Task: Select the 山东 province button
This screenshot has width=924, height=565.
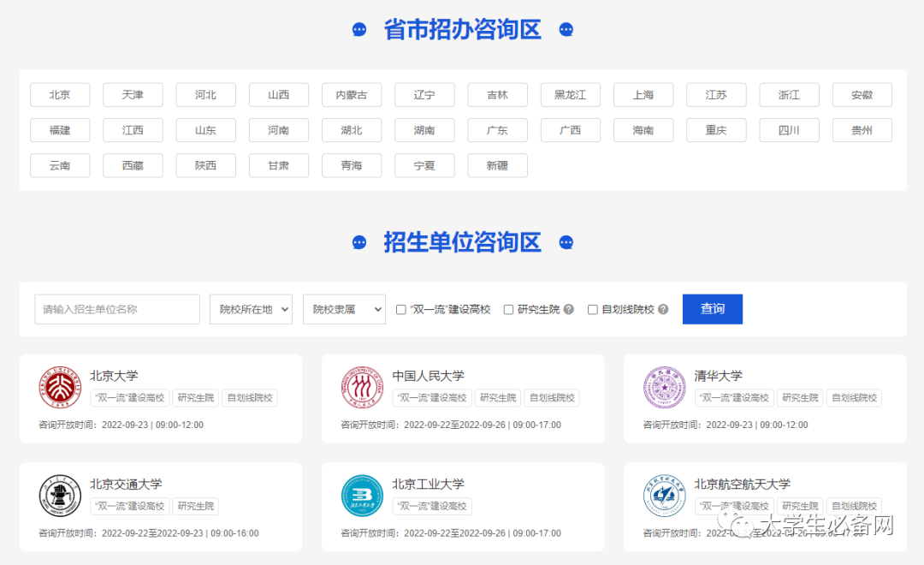Action: point(205,130)
